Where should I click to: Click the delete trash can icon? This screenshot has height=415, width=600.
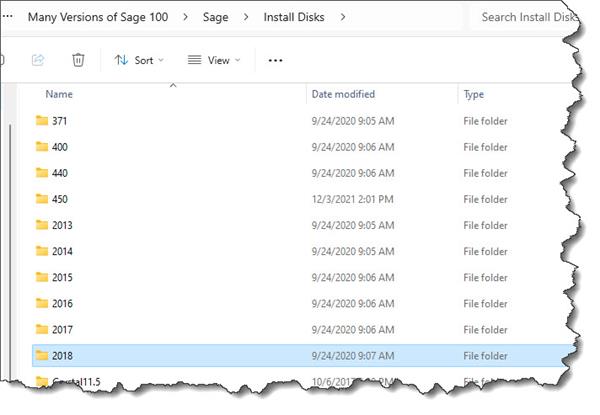point(78,60)
